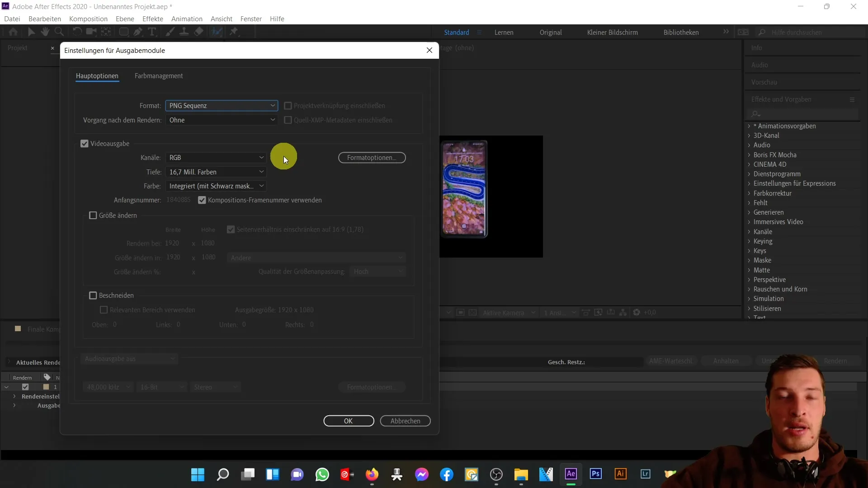The height and width of the screenshot is (488, 868).
Task: Click Formatoptionen button for video
Action: (x=371, y=157)
